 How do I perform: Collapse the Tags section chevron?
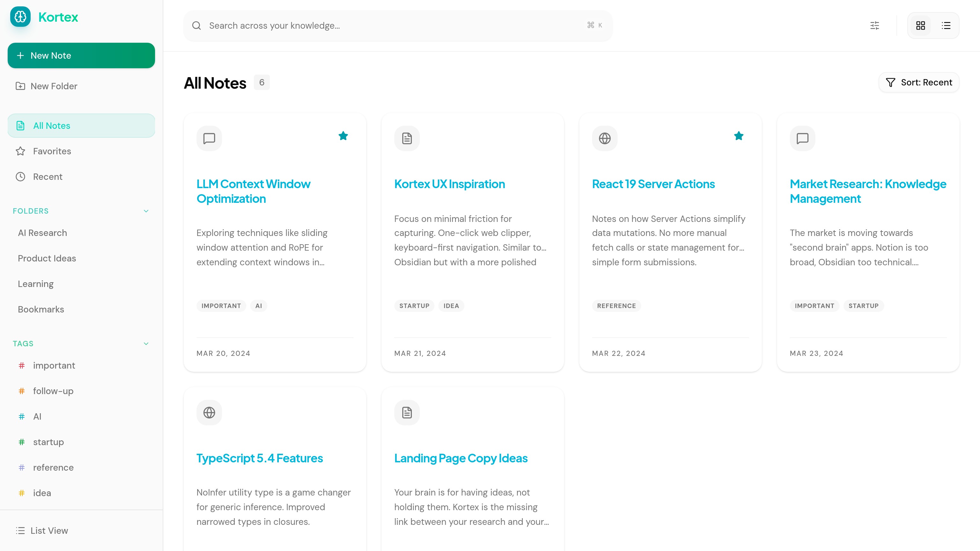coord(146,344)
